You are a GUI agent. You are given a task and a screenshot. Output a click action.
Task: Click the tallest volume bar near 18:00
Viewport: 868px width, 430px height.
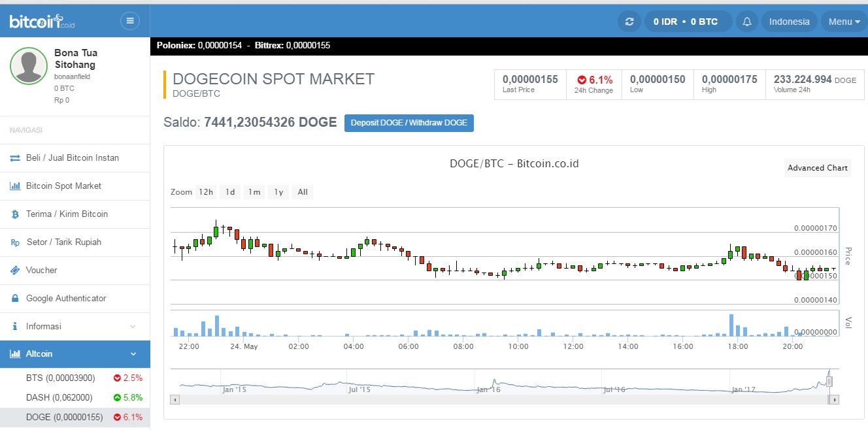coord(731,325)
